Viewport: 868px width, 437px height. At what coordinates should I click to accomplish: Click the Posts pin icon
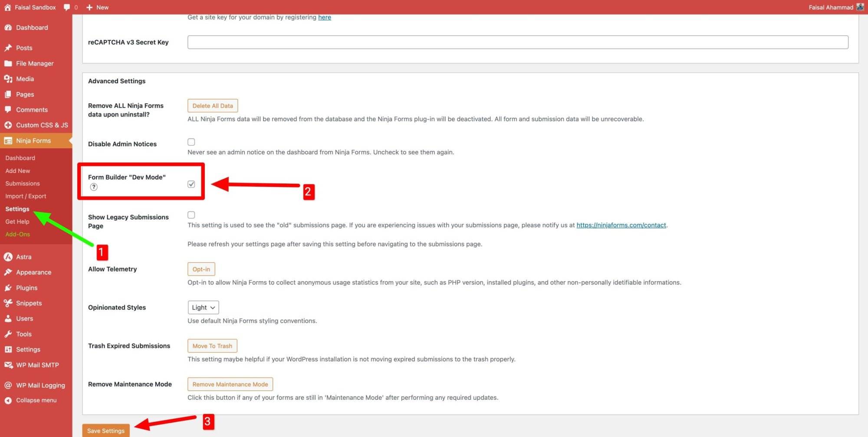click(8, 48)
